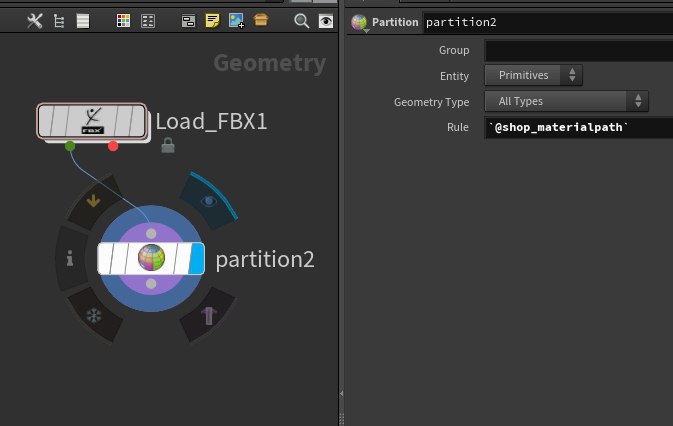Click the Load_FBX1 node name label
Image resolution: width=673 pixels, height=426 pixels.
[211, 121]
